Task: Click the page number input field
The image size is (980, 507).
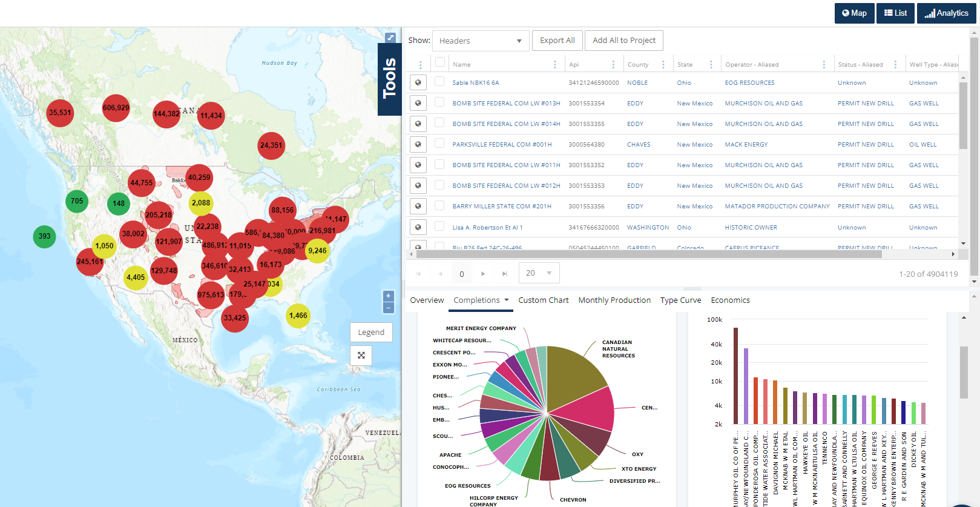Action: coord(461,274)
